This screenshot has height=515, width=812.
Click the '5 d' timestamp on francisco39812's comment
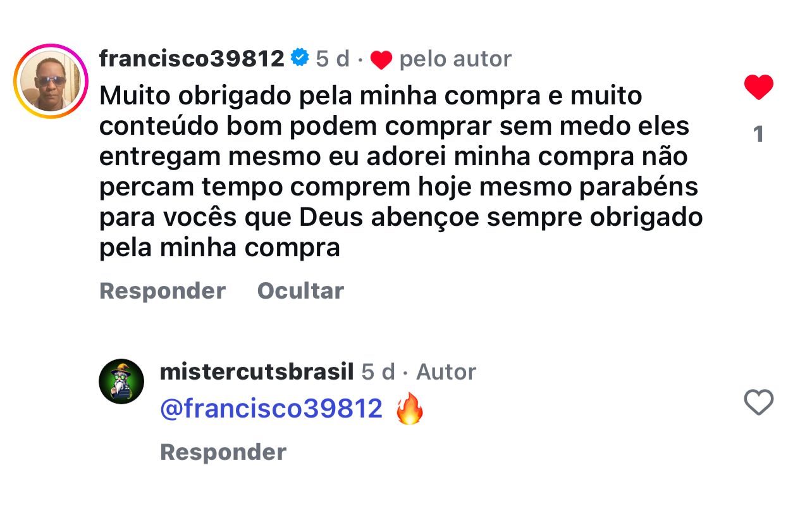(333, 59)
